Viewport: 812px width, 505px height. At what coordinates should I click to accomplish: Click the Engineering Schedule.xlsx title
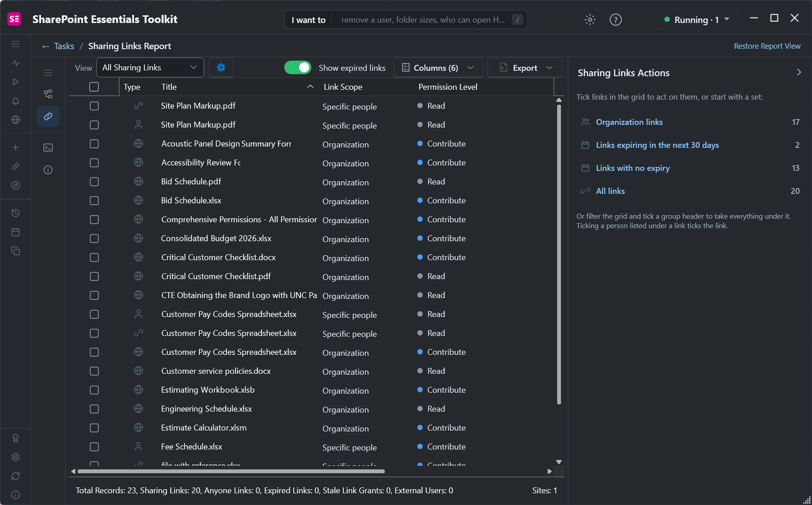[206, 409]
